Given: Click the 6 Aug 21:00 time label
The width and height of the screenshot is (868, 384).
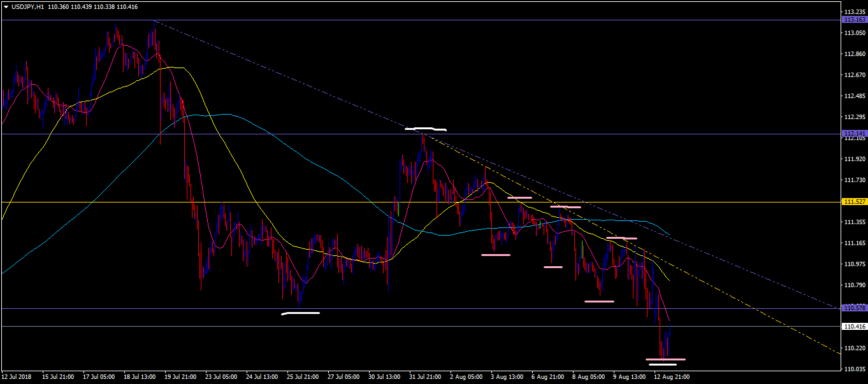Looking at the screenshot, I should coord(548,377).
